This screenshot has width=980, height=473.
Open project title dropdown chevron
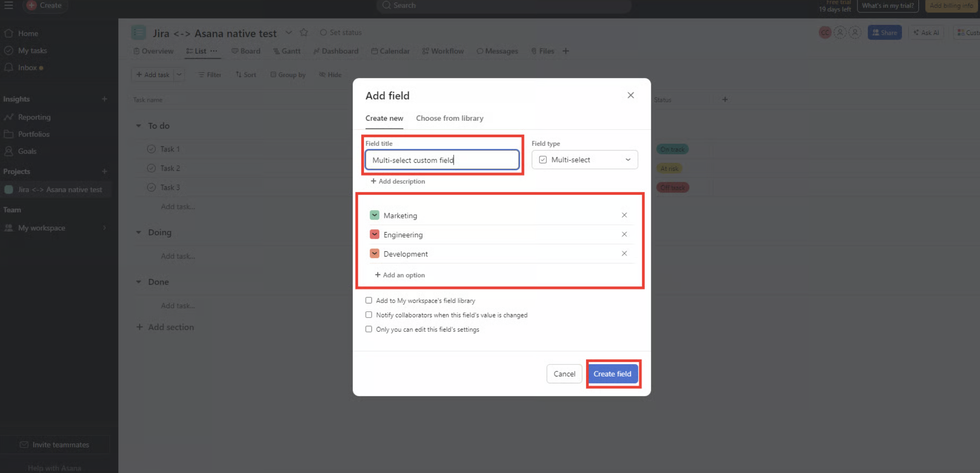coord(288,33)
